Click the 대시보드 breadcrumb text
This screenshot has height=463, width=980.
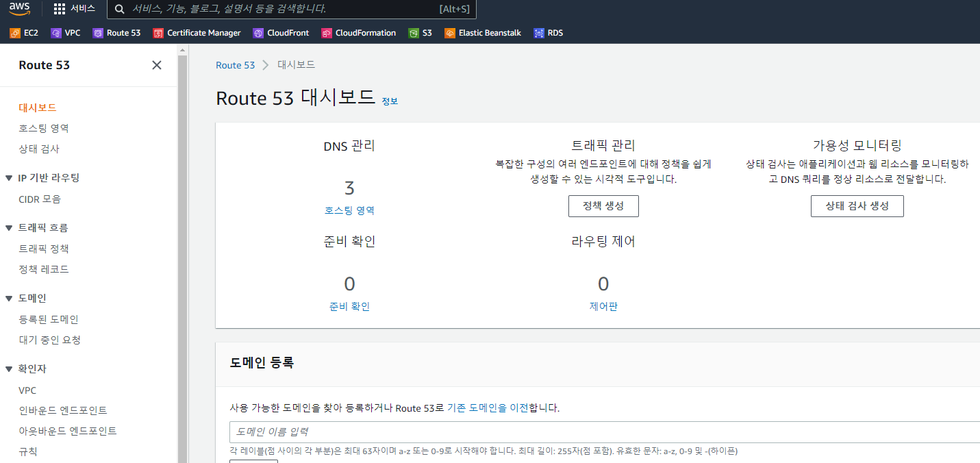point(296,65)
